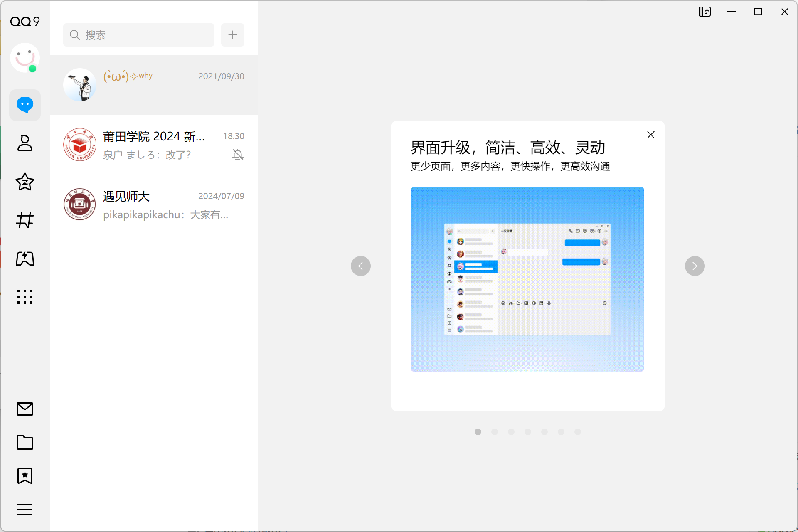Click the QQ9 logo
Viewport: 798px width, 532px height.
click(x=25, y=21)
